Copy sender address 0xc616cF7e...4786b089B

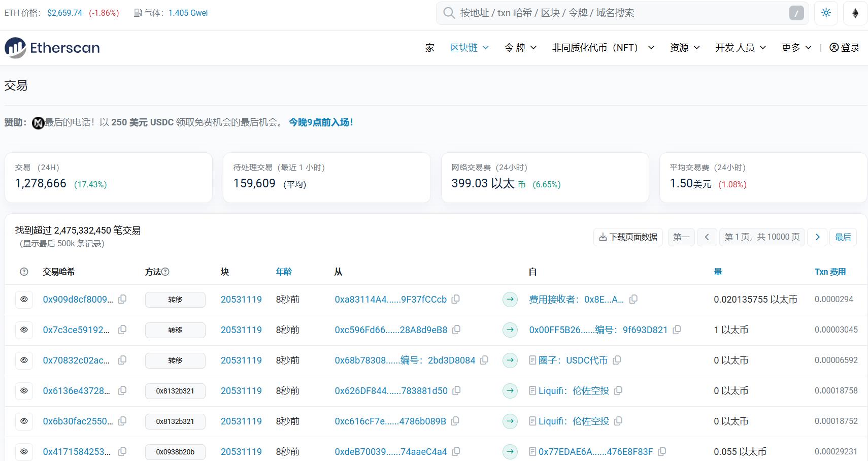tap(455, 421)
